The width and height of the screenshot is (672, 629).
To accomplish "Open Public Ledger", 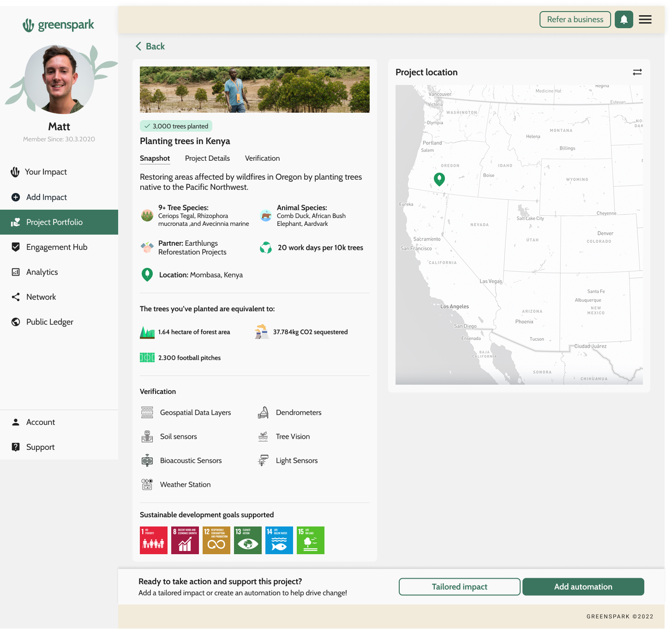I will pos(59,322).
